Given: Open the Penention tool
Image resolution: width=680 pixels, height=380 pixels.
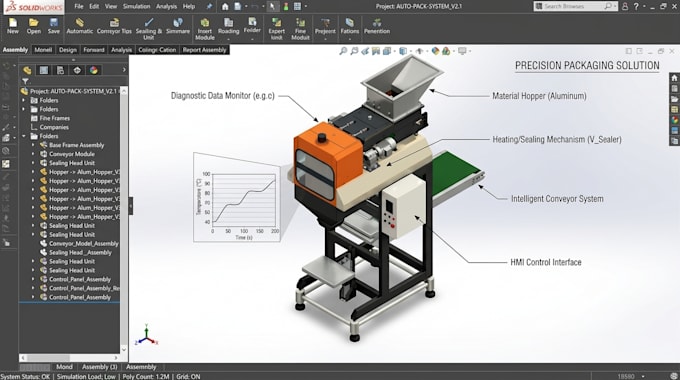Looking at the screenshot, I should coord(377,26).
